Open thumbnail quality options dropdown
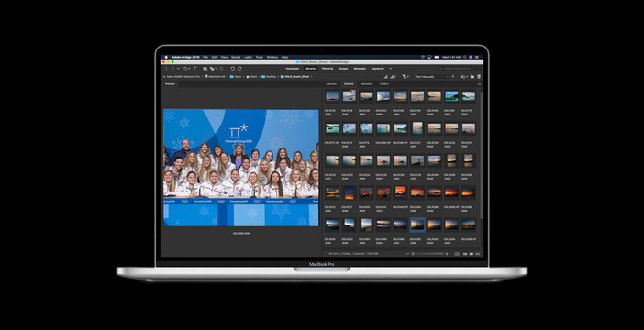The height and width of the screenshot is (330, 644). [393, 77]
